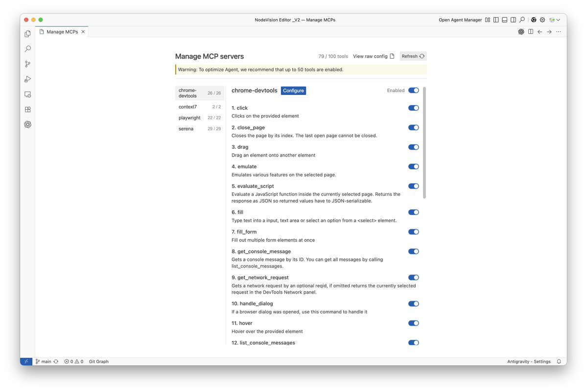Open the Explorer view in activity bar
Screen dimensions: 587x392
27,34
